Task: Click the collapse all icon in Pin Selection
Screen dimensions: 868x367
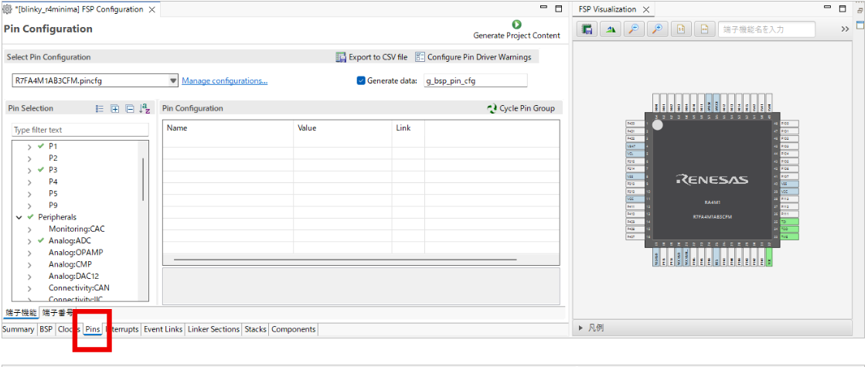Action: pos(130,108)
